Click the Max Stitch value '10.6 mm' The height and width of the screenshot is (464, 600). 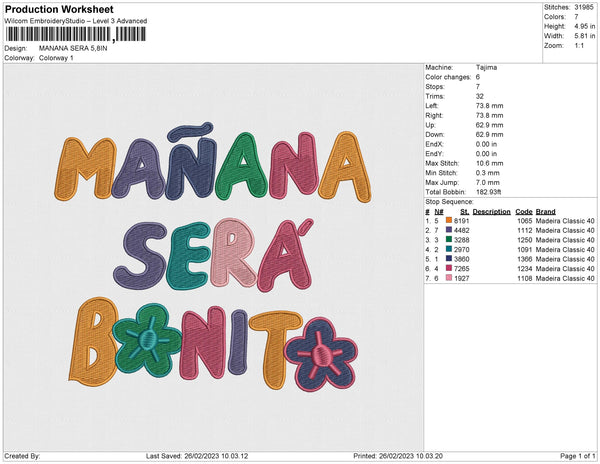click(489, 163)
